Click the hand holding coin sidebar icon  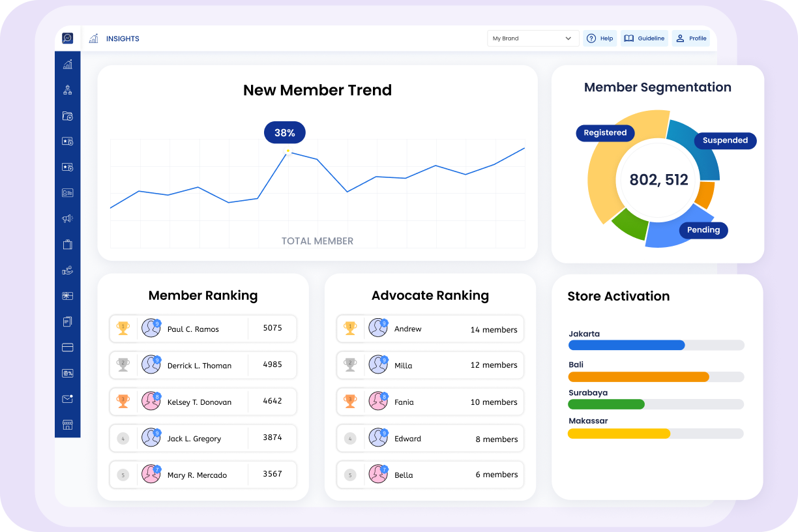(x=67, y=270)
